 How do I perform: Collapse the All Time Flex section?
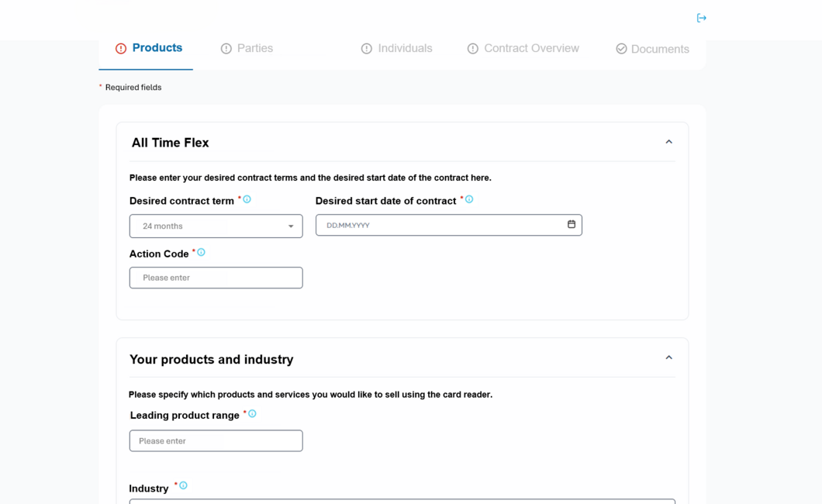pos(668,142)
